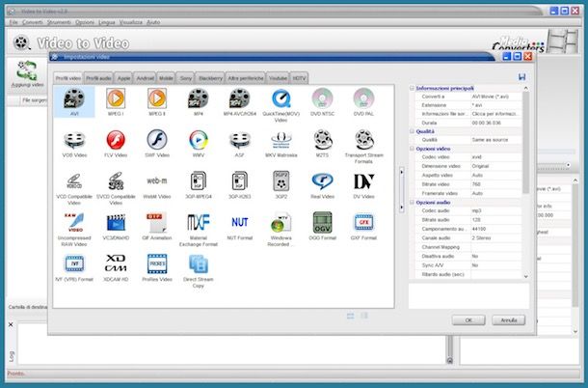Open the Converti menu

[32, 22]
